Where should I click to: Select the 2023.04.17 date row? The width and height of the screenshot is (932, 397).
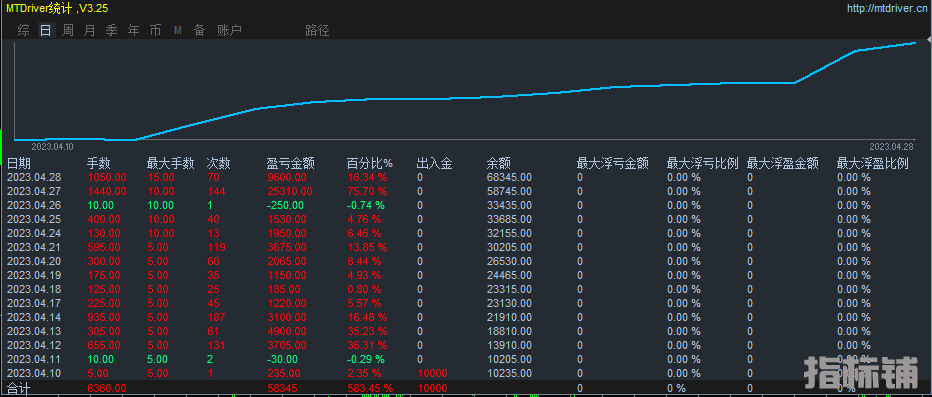(x=34, y=303)
